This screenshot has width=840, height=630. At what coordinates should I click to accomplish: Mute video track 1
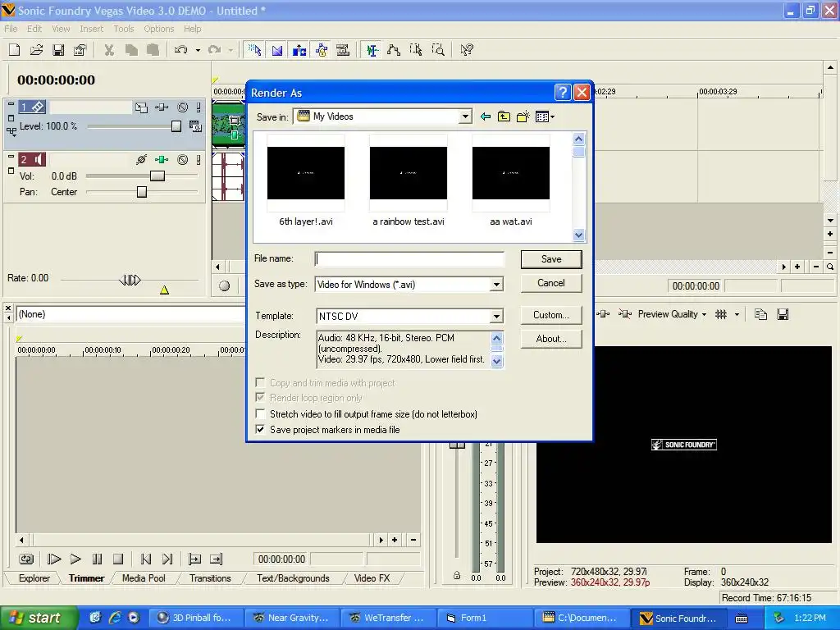(183, 107)
